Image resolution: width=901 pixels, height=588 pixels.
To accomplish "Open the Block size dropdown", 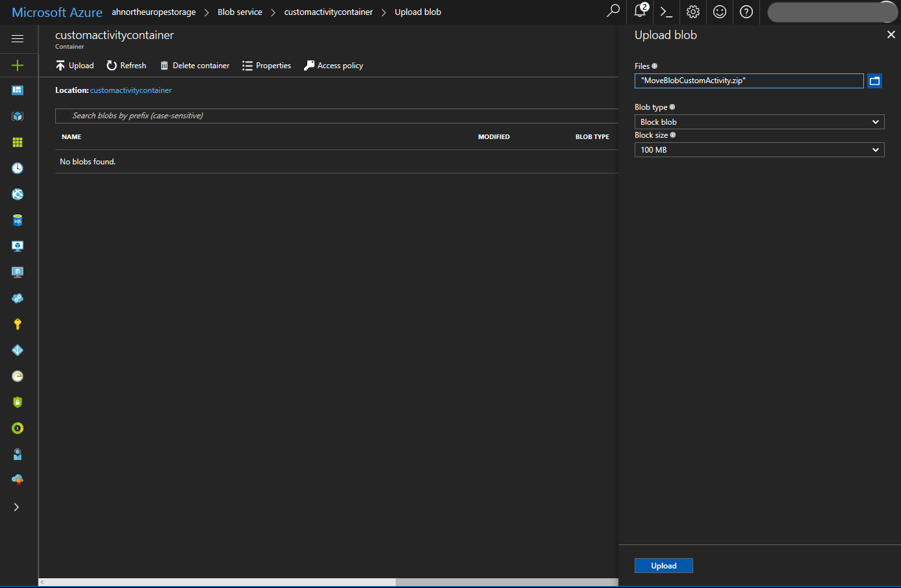I will [x=759, y=150].
